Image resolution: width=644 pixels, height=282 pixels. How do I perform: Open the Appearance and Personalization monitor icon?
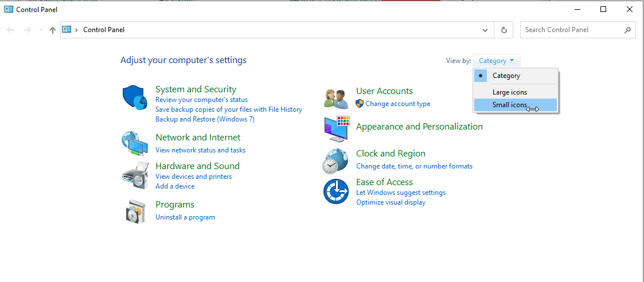point(336,129)
